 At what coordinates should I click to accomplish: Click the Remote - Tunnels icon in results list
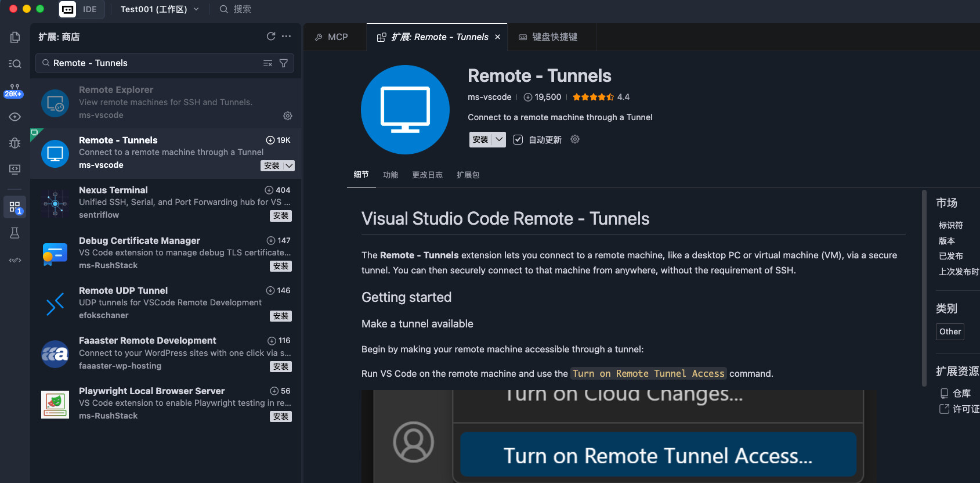click(55, 154)
